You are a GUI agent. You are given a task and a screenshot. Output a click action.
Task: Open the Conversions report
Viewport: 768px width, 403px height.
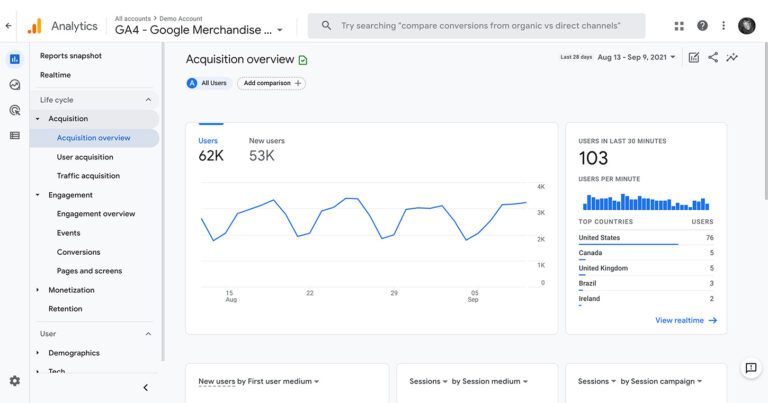[78, 252]
